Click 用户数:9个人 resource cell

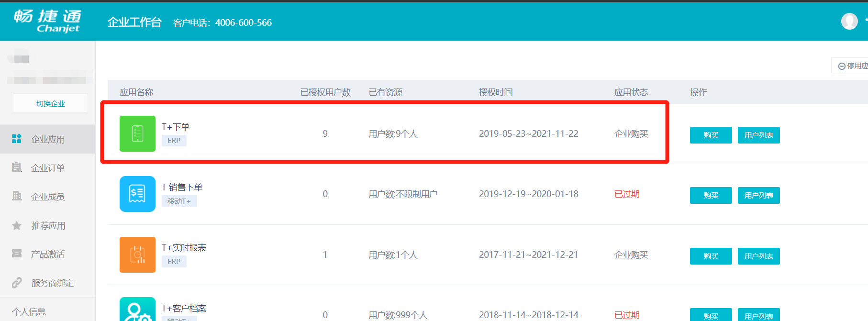point(393,134)
